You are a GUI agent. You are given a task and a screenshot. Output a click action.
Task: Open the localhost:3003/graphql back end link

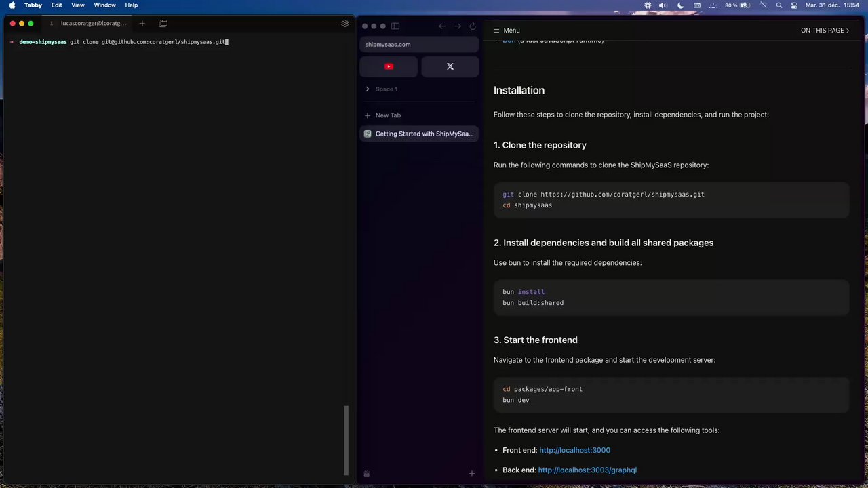(587, 470)
